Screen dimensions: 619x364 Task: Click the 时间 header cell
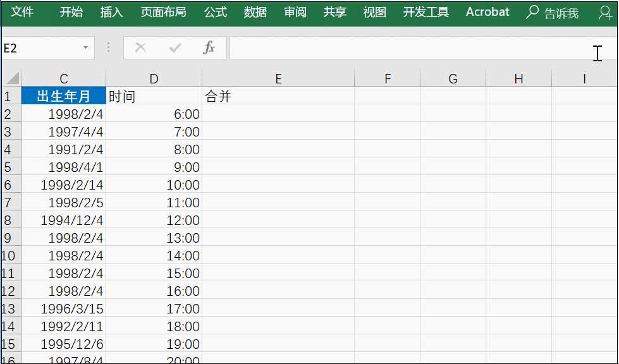[154, 96]
